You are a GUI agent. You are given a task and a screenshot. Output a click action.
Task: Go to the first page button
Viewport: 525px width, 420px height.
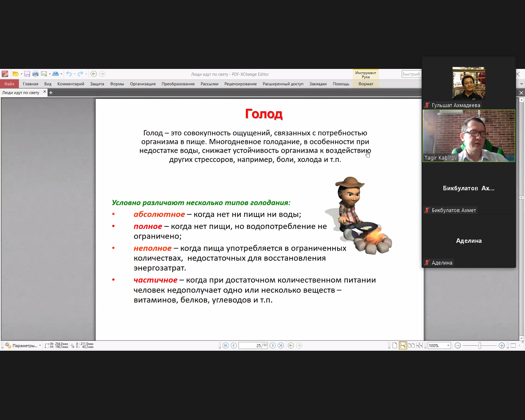[x=225, y=346]
